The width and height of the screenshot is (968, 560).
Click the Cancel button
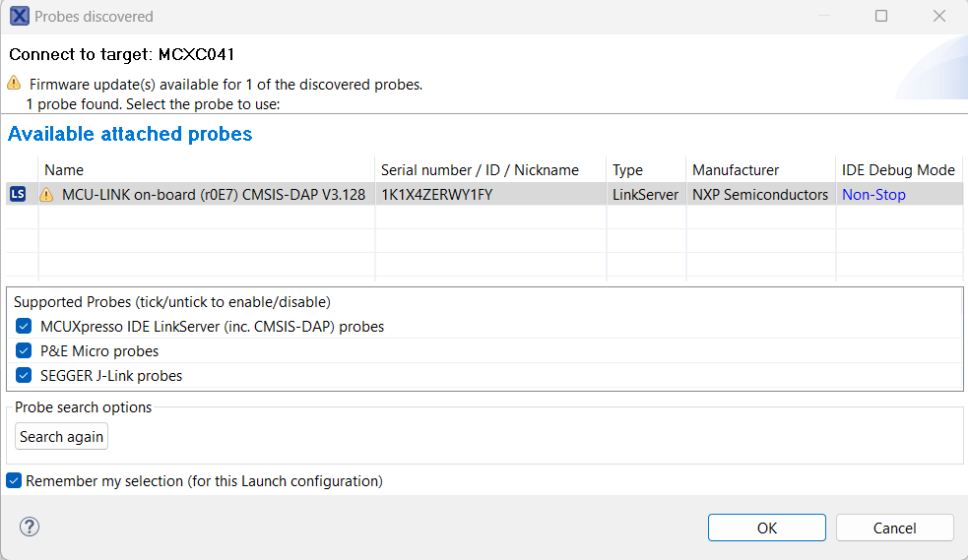click(x=894, y=528)
